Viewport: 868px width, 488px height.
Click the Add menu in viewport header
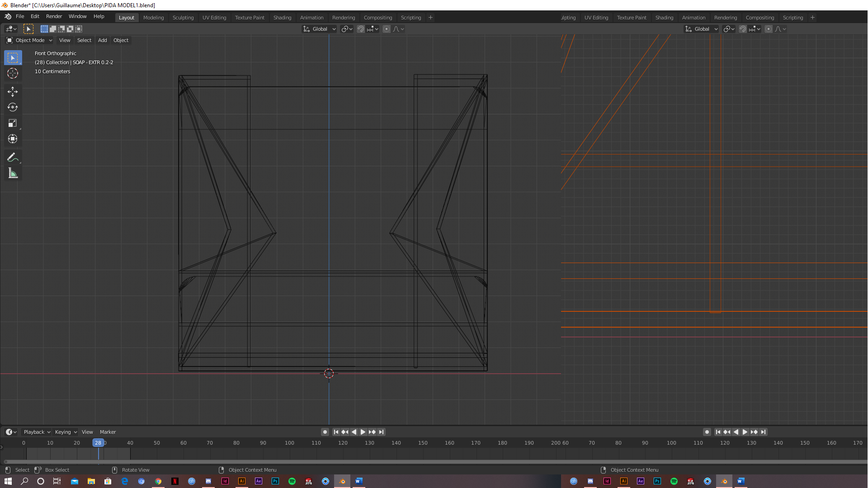[x=103, y=40]
